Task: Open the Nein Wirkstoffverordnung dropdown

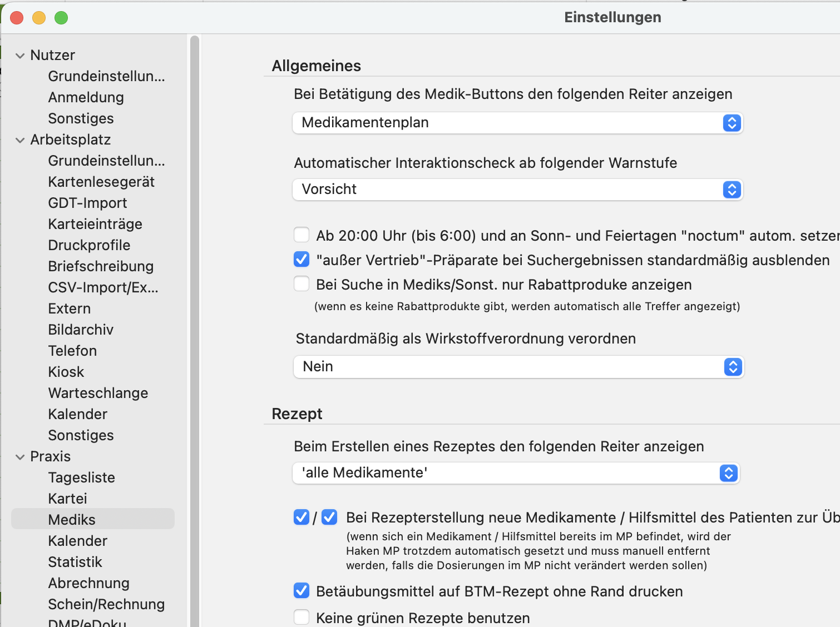Action: click(x=518, y=367)
